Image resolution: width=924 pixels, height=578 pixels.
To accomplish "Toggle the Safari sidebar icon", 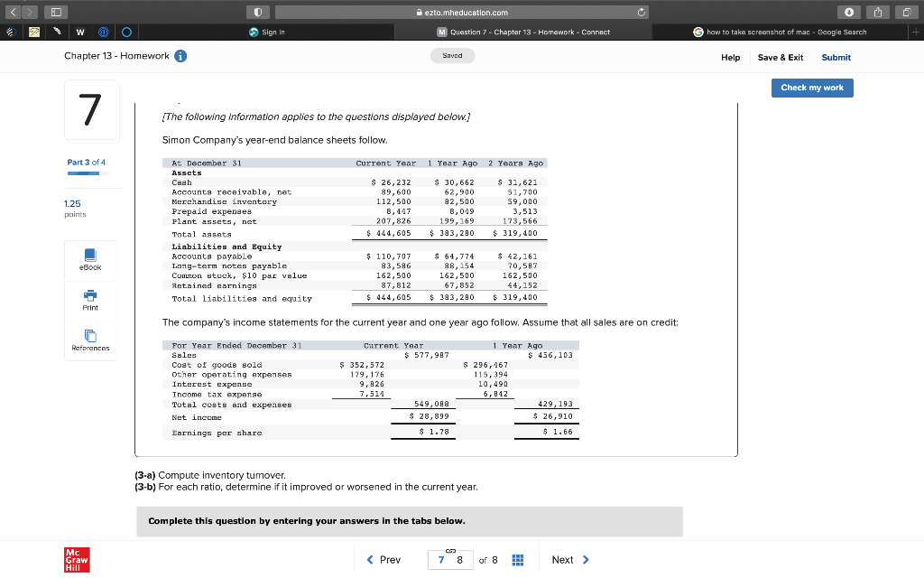I will click(56, 12).
